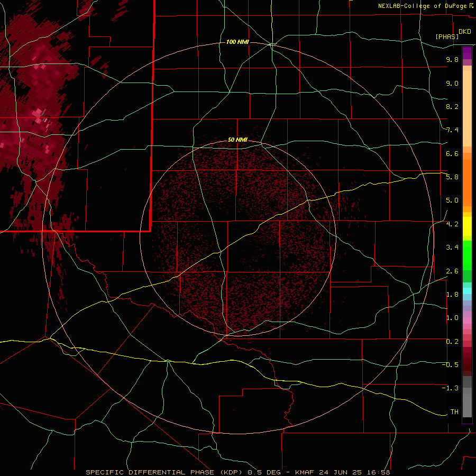This screenshot has height=476, width=476.
Task: Click the purple segment atop the color bar
Action: coord(467,53)
